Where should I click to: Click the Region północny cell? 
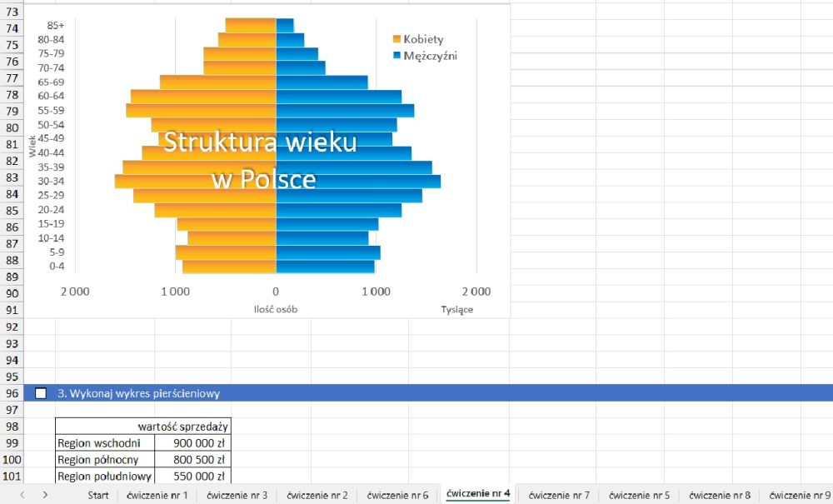click(x=105, y=459)
